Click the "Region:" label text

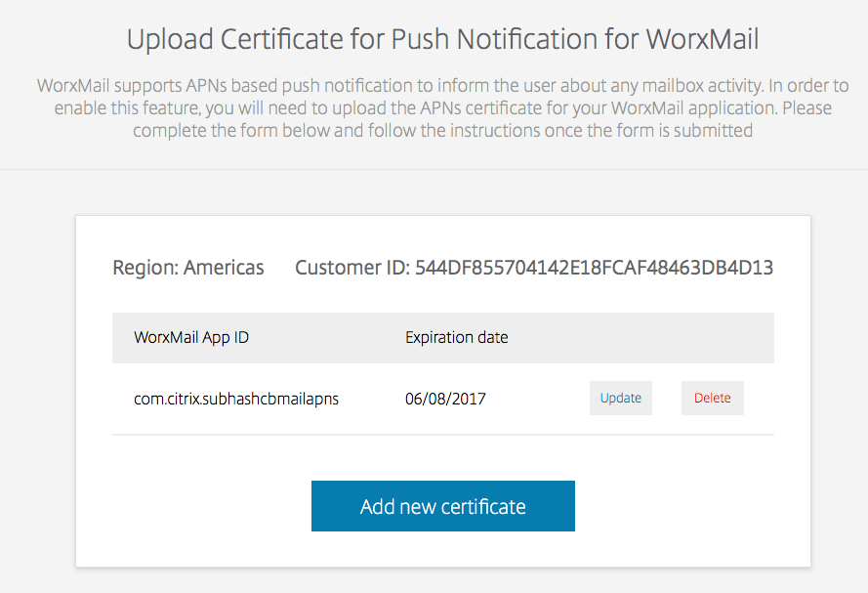145,268
